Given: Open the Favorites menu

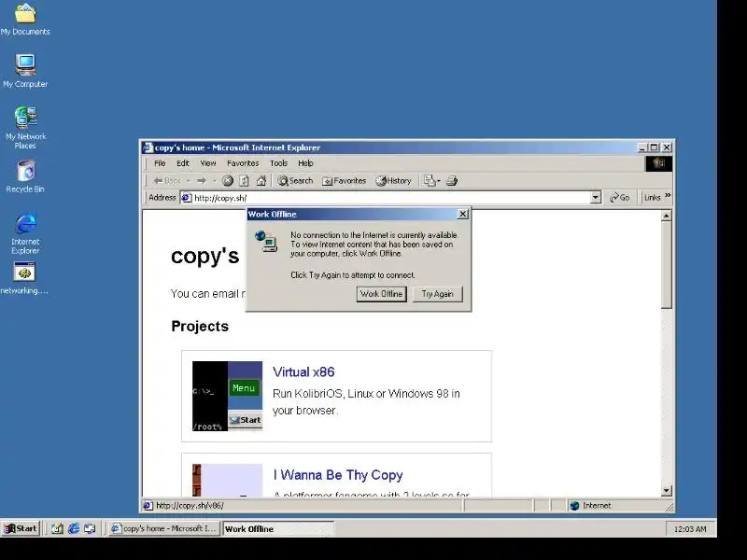Looking at the screenshot, I should coord(243,163).
